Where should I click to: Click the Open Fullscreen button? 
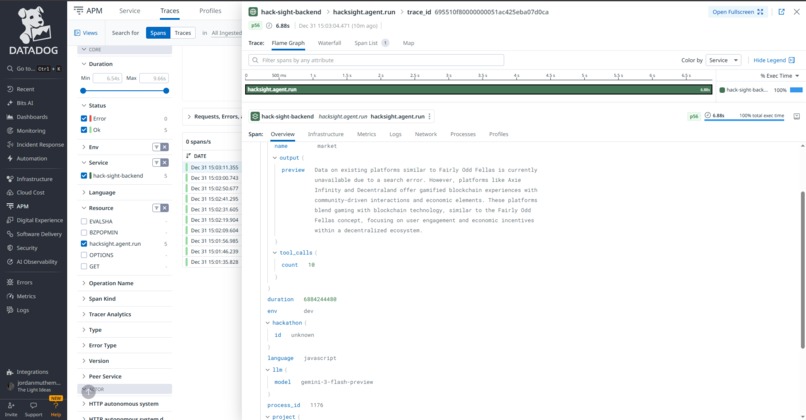(x=738, y=12)
